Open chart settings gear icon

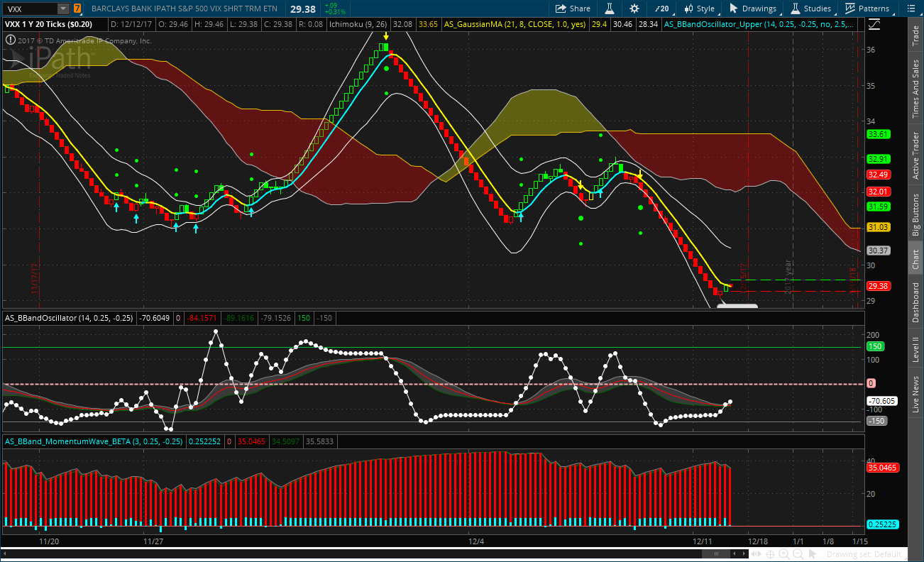click(634, 9)
